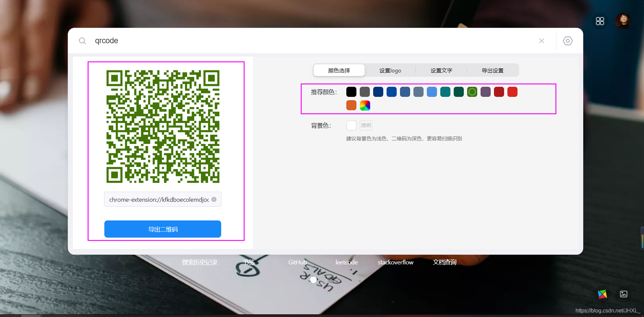Click the 导出二维码 export button
Viewport: 644px width, 317px height.
coord(162,229)
